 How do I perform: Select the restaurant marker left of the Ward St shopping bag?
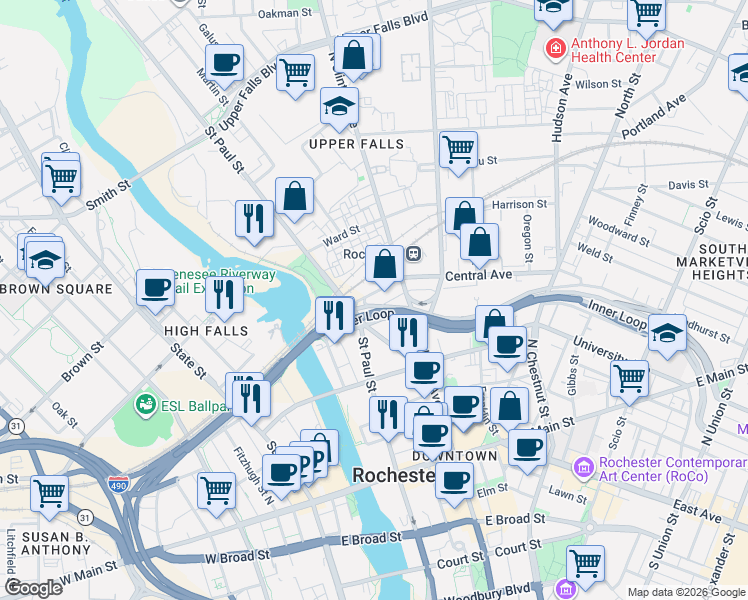[254, 219]
